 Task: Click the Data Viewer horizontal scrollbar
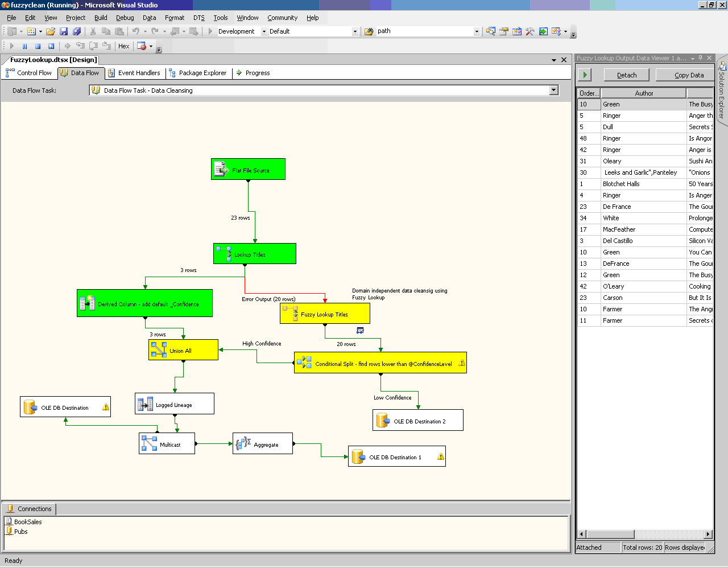point(611,534)
